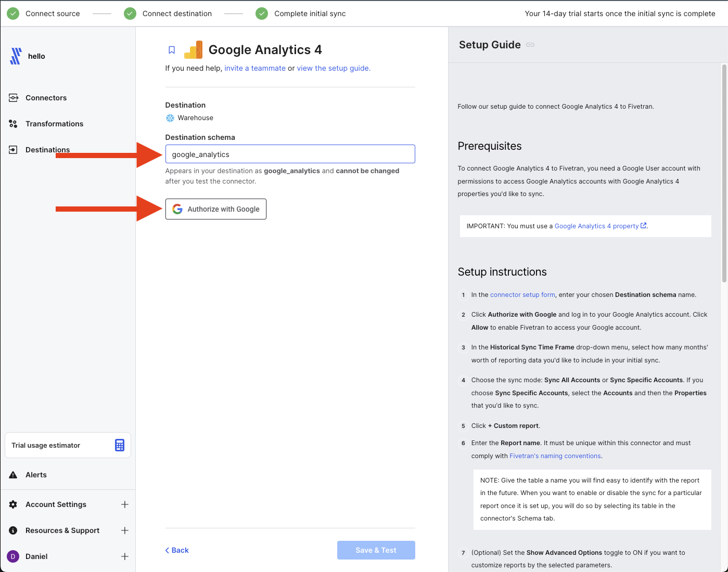
Task: Expand the Account Settings menu
Action: [x=125, y=504]
